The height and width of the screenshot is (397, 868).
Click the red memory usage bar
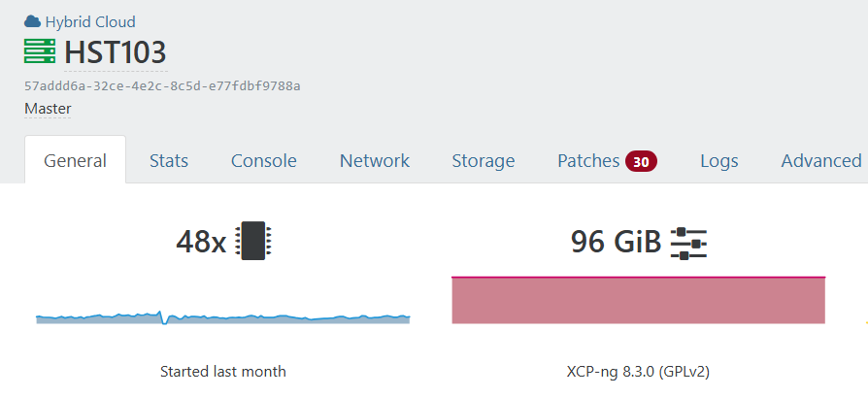(x=638, y=300)
